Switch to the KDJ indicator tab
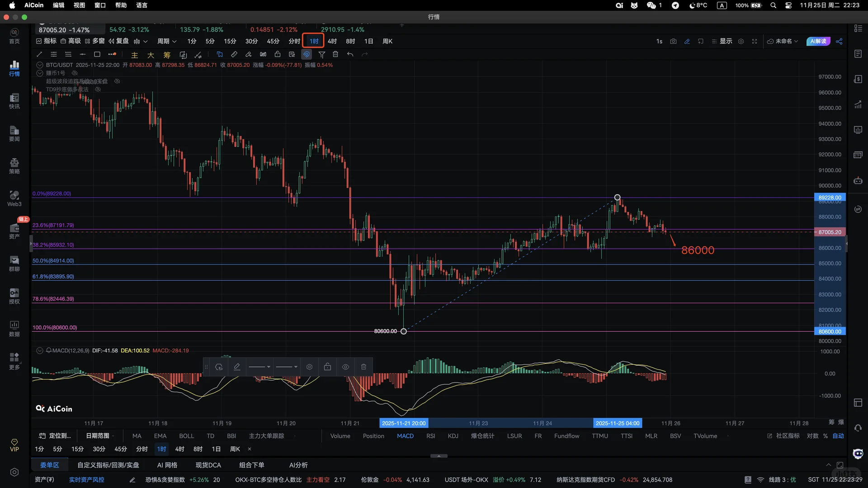Image resolution: width=868 pixels, height=488 pixels. coord(453,436)
